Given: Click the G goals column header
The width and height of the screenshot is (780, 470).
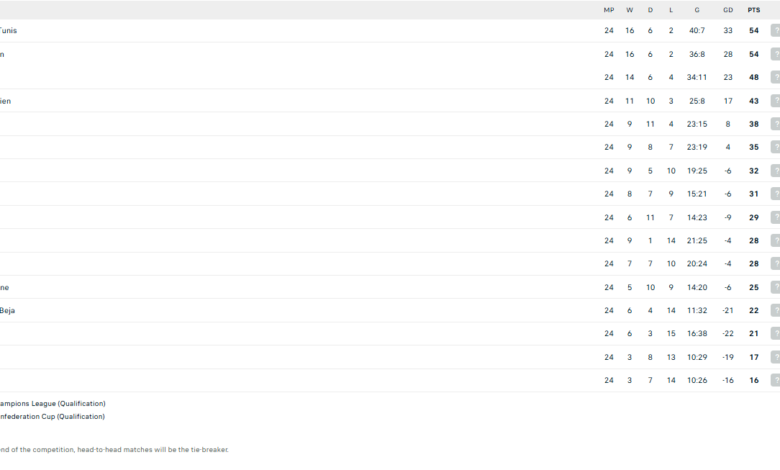Looking at the screenshot, I should (x=697, y=10).
